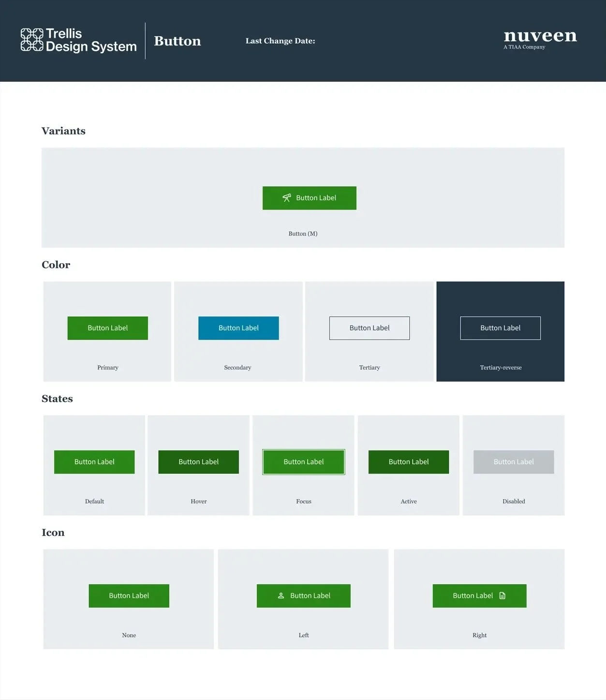Click the 'Button' page title
This screenshot has height=700, width=606.
click(x=177, y=41)
